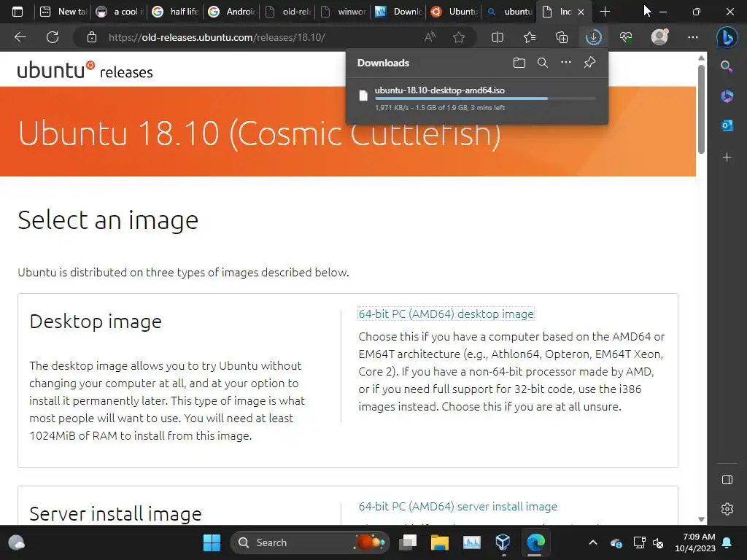747x560 pixels.
Task: Add this page to favorites (star)
Action: [459, 37]
